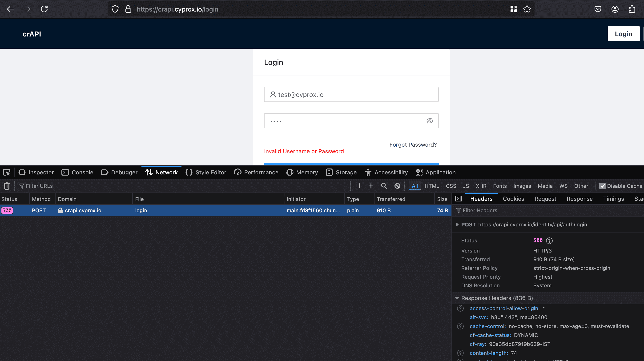Filter requests by HTML
Viewport: 644px width, 361px height.
point(432,186)
